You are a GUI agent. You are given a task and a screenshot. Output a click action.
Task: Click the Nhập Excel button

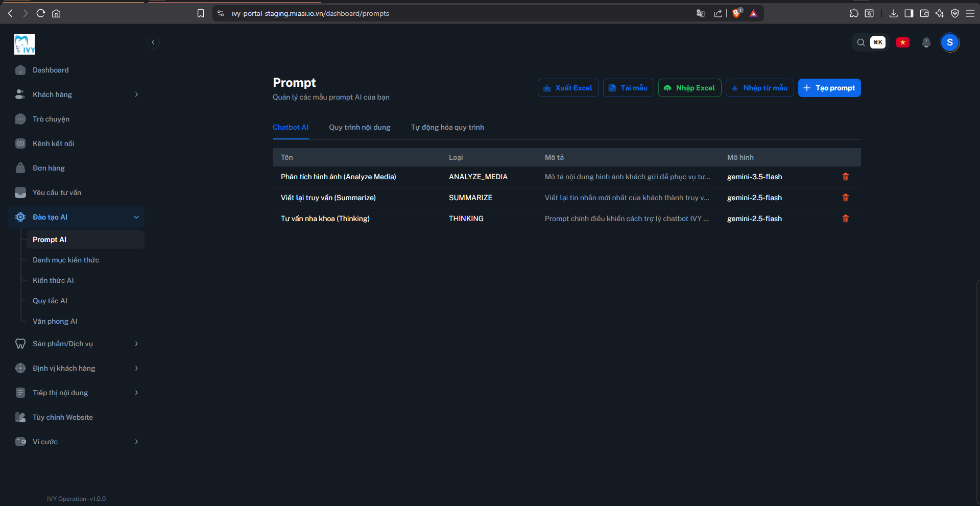coord(689,88)
